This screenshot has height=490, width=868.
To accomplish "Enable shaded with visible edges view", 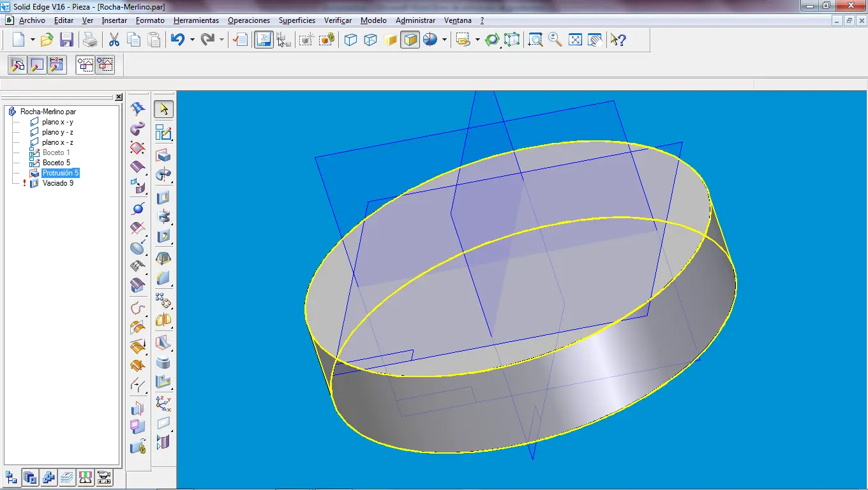I will click(x=410, y=40).
